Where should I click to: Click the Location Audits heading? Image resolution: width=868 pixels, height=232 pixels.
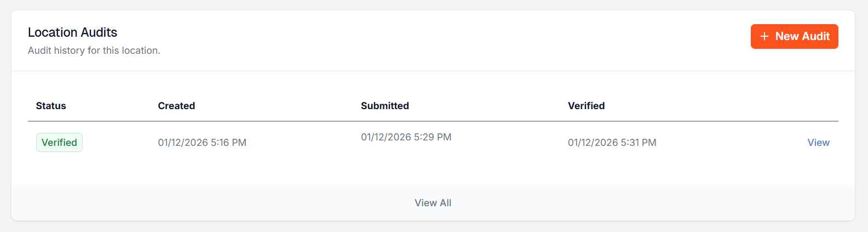[72, 32]
